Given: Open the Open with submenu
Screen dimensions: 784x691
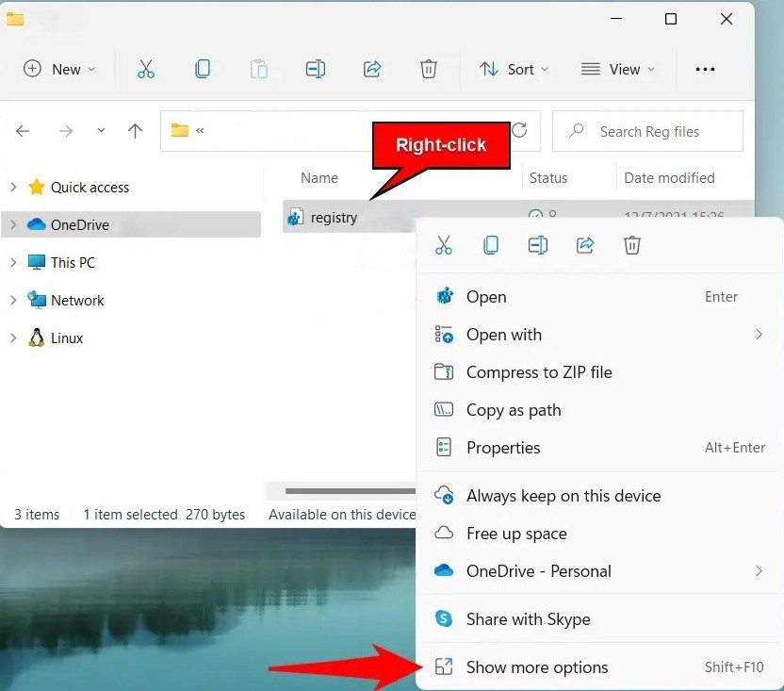Looking at the screenshot, I should (x=599, y=335).
